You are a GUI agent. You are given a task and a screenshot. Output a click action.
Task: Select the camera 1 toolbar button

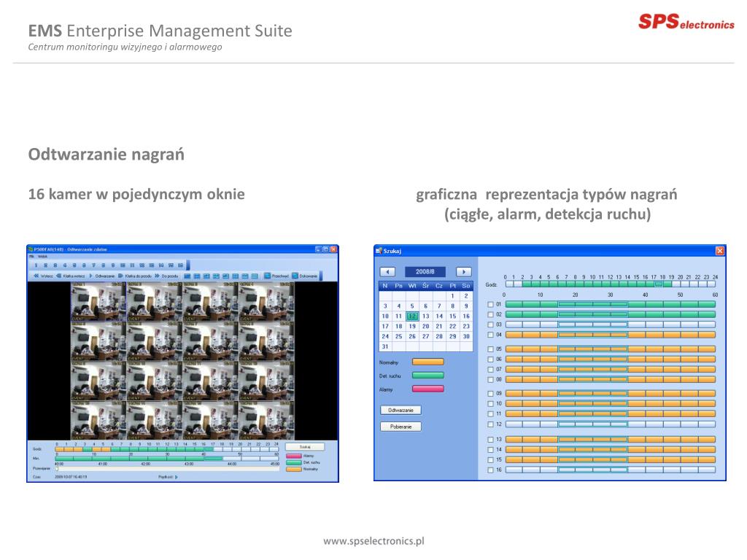[x=36, y=265]
